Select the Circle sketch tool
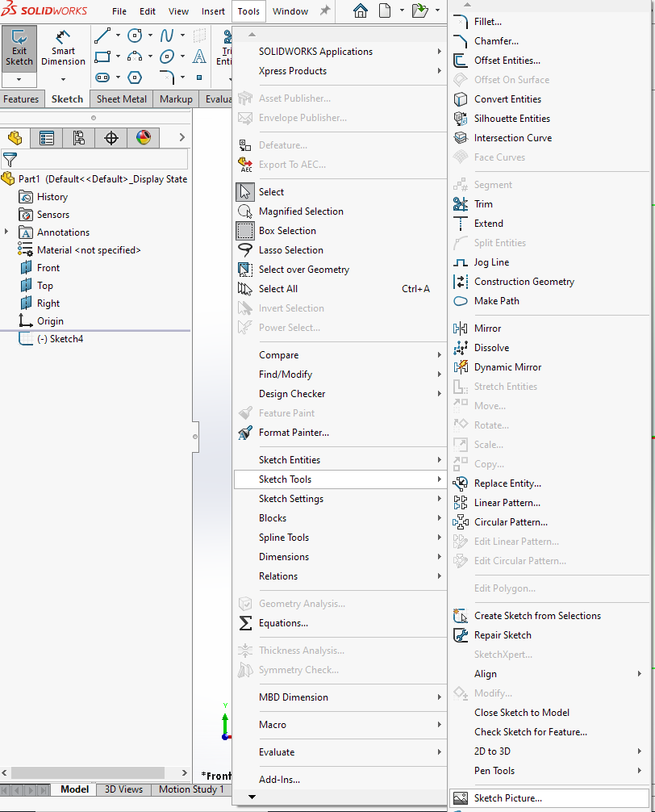 [x=136, y=36]
